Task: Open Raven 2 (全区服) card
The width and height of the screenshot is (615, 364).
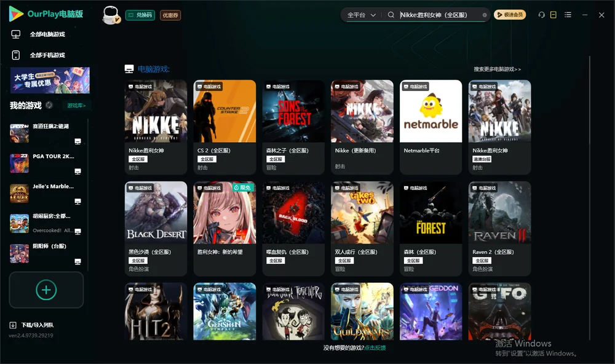Action: point(499,229)
